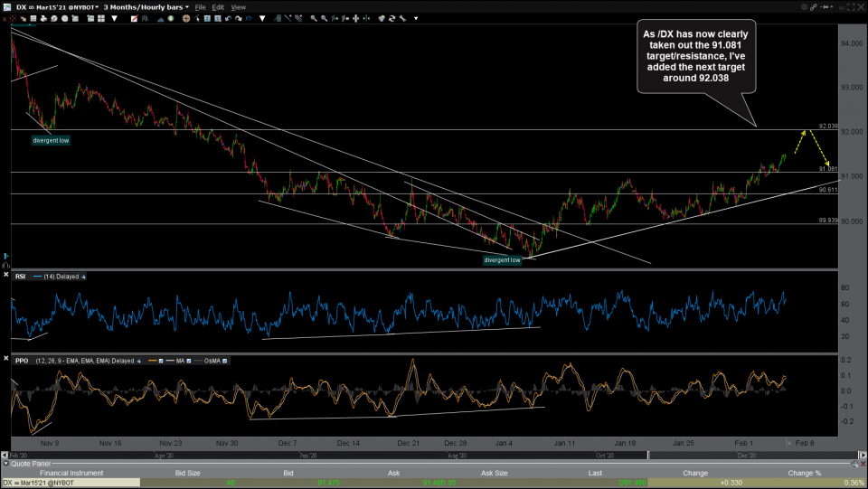Open the View menu

pyautogui.click(x=238, y=6)
